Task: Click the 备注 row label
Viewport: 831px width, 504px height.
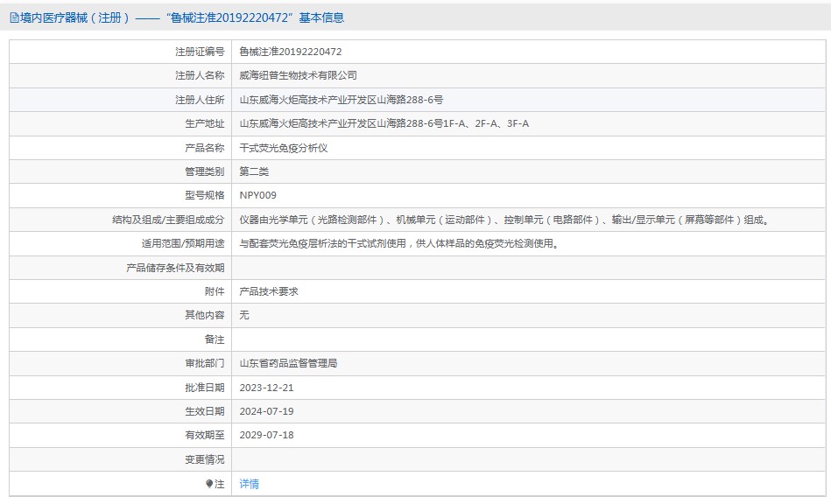Action: click(x=215, y=339)
